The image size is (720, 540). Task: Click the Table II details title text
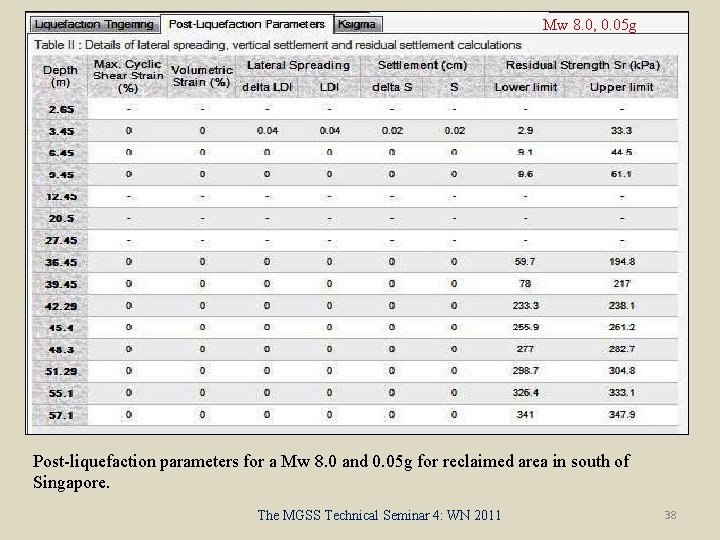click(x=277, y=45)
